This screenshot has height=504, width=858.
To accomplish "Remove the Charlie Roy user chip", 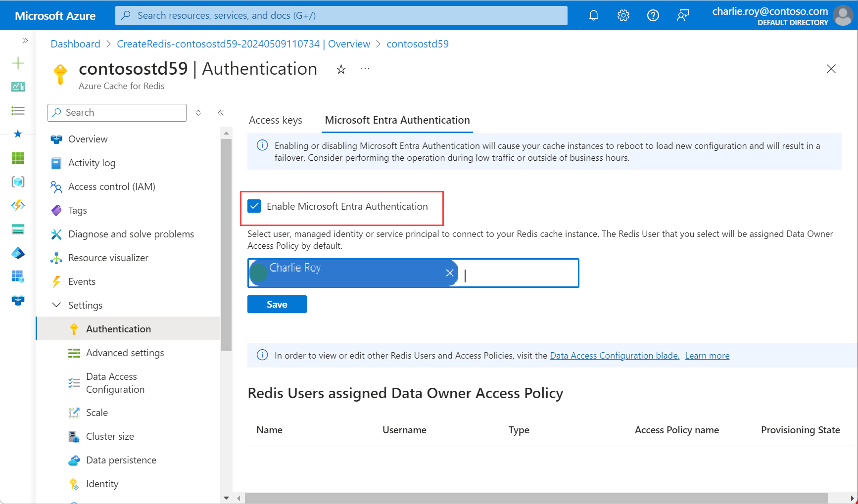I will [x=449, y=273].
